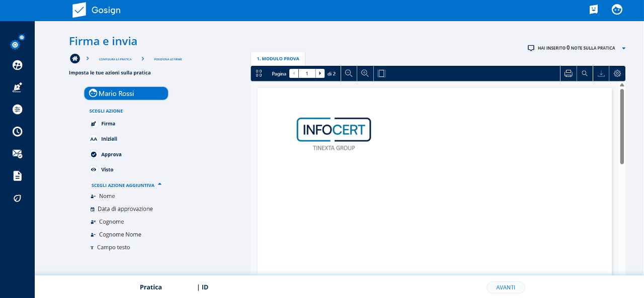Screen dimensions: 644x298
Task: Switch to the 1. Modulo Prova tab
Action: click(278, 59)
